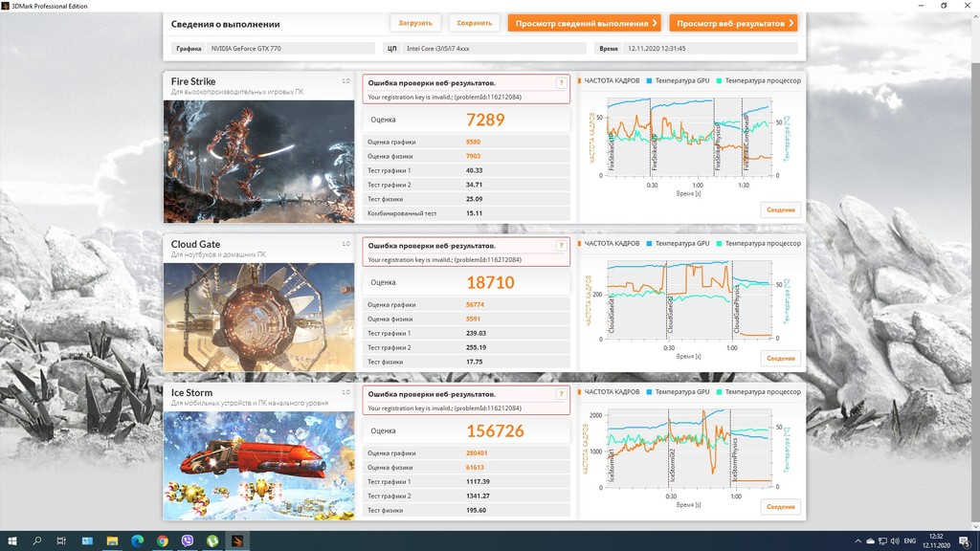The width and height of the screenshot is (980, 551).
Task: Click the Ice Storm score 156726
Action: pos(495,431)
